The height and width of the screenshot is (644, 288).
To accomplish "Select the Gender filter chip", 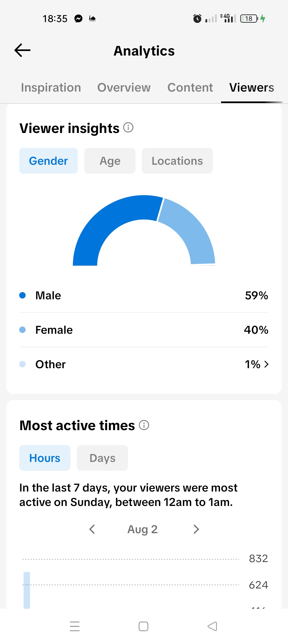I will (x=49, y=161).
